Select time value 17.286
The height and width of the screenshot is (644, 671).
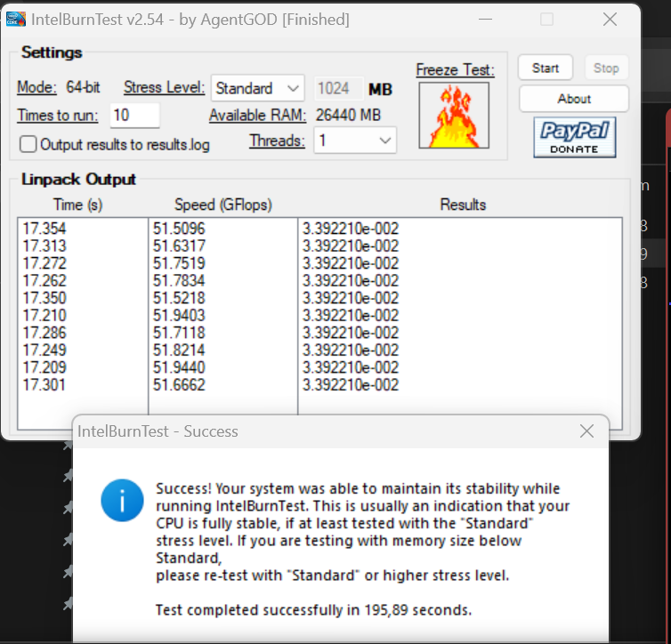click(x=44, y=333)
